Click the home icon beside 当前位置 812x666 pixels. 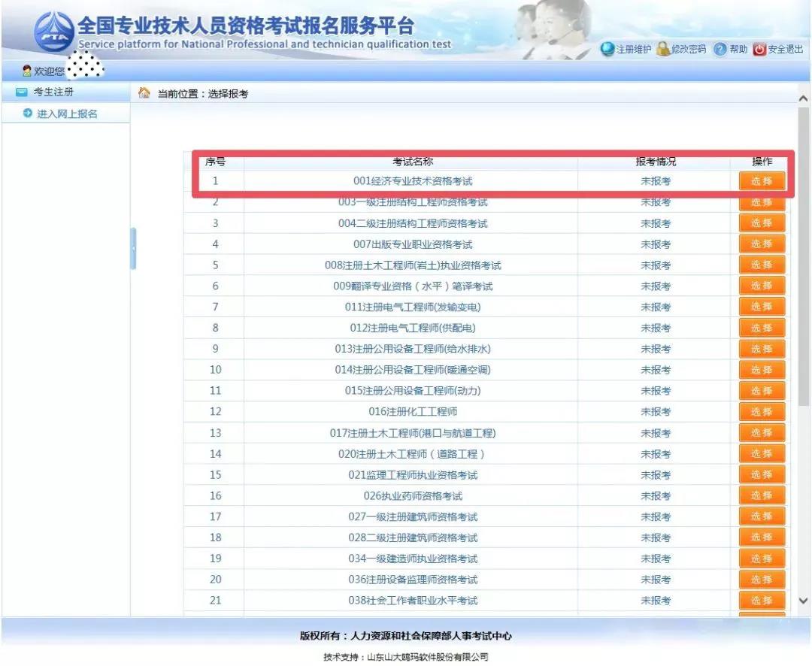[x=144, y=92]
